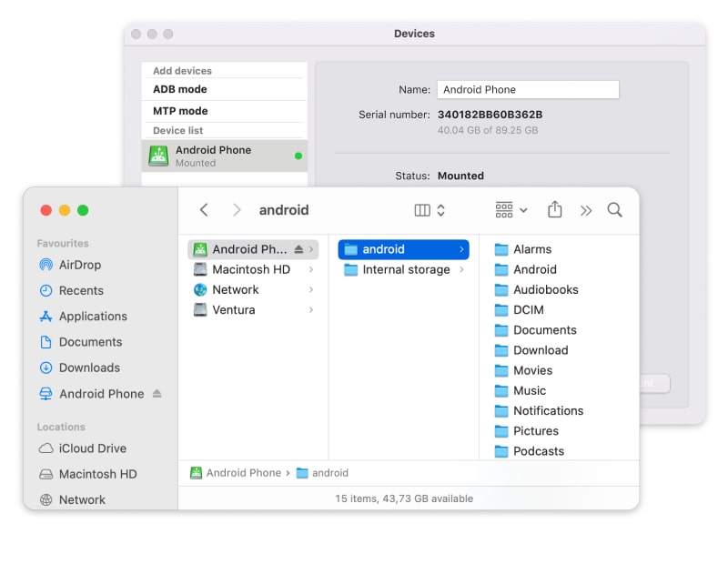Select MTP mode in Devices window

coord(225,111)
